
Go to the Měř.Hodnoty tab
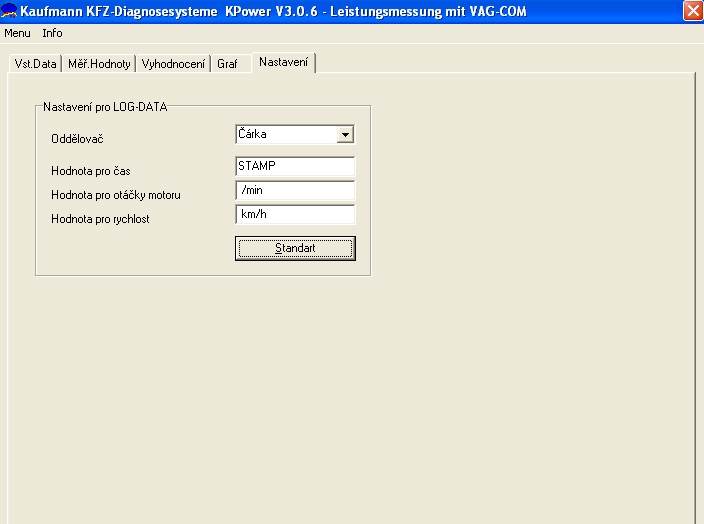(98, 64)
